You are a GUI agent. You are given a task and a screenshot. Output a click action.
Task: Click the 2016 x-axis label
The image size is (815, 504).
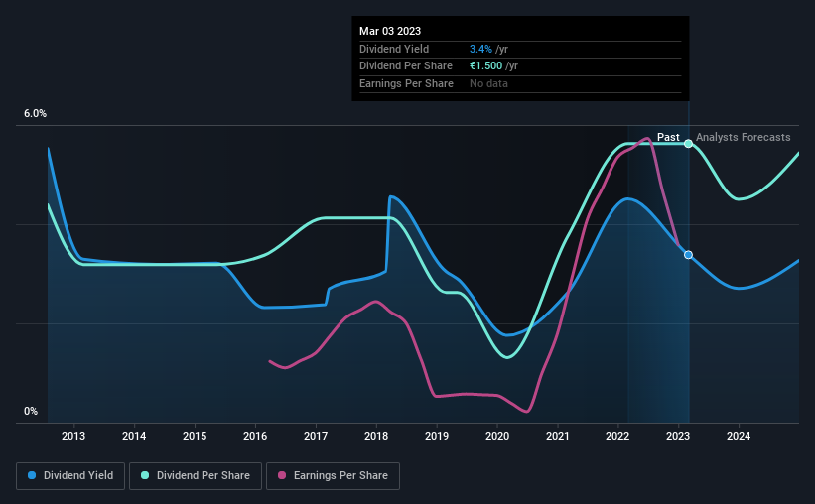tap(255, 436)
